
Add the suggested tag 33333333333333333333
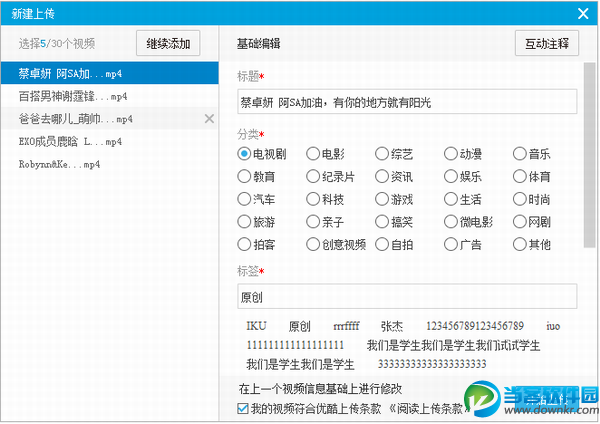(432, 364)
